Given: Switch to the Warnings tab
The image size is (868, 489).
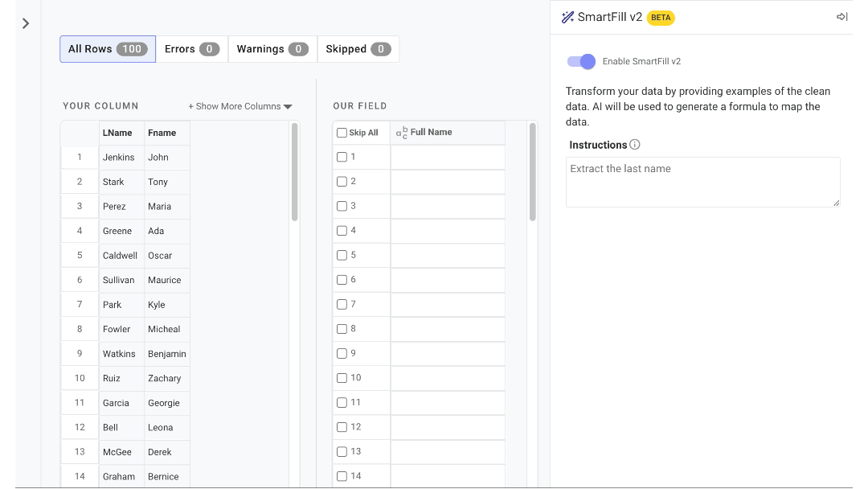Looking at the screenshot, I should [x=272, y=49].
